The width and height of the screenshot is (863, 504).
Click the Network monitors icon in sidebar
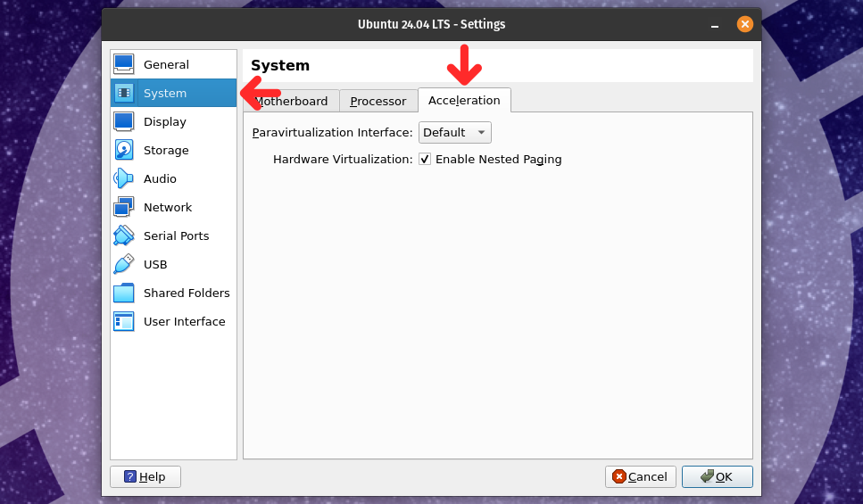123,208
